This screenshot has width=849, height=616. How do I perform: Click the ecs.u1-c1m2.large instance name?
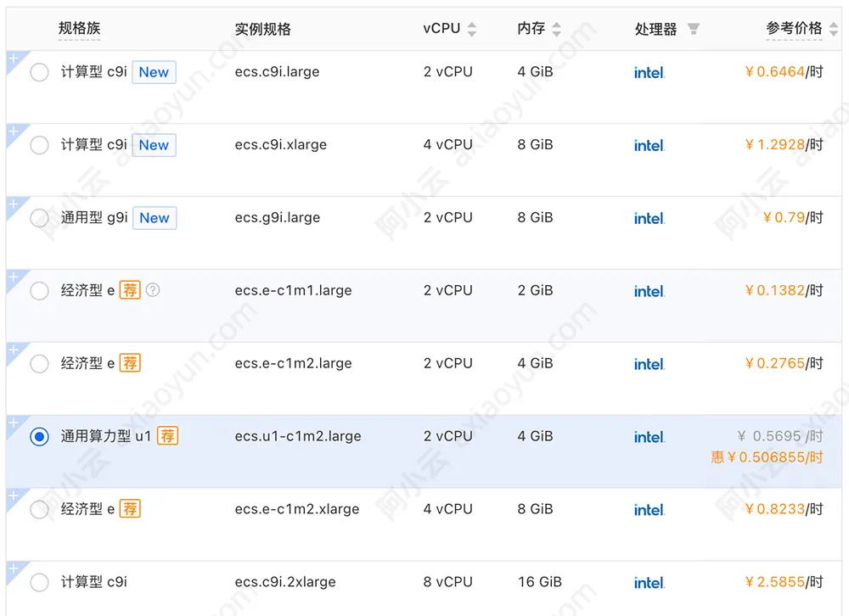click(x=298, y=436)
